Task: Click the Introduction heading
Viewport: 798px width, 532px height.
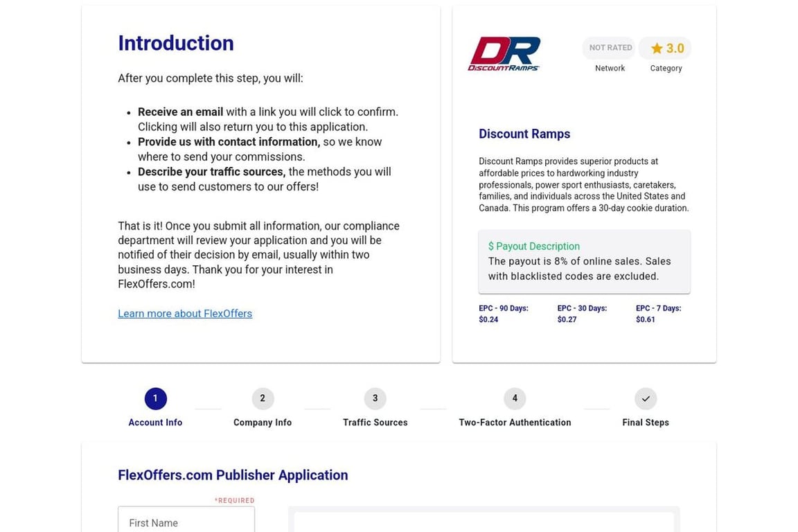Action: pyautogui.click(x=175, y=43)
